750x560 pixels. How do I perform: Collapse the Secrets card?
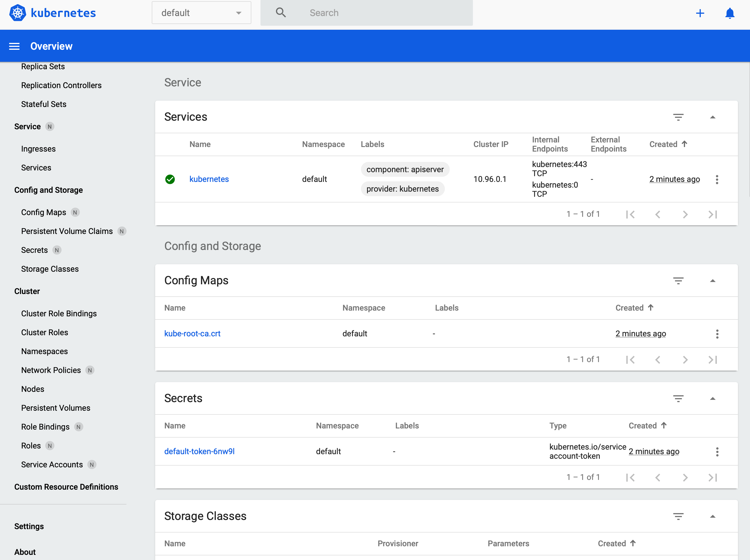pyautogui.click(x=713, y=399)
